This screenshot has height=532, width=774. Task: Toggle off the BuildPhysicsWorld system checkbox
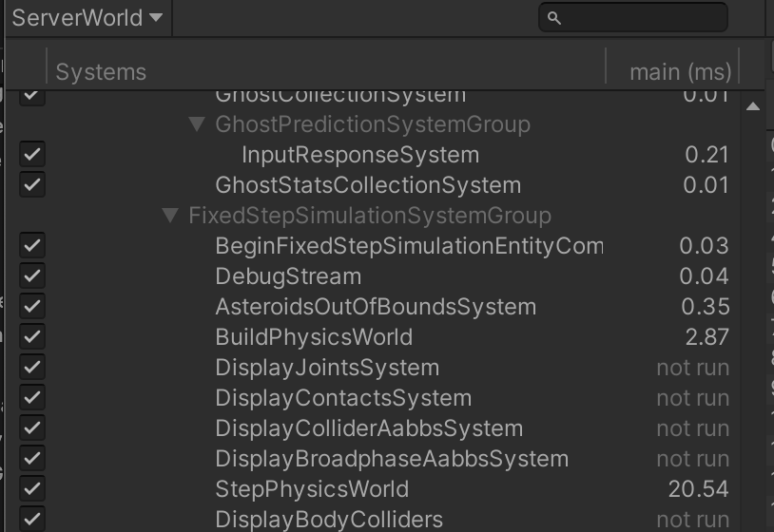coord(32,337)
